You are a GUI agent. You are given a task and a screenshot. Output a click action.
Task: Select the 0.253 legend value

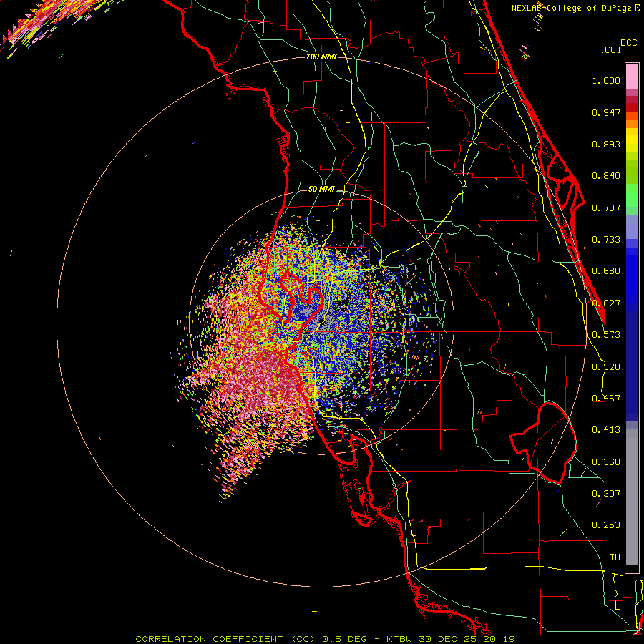tap(606, 525)
